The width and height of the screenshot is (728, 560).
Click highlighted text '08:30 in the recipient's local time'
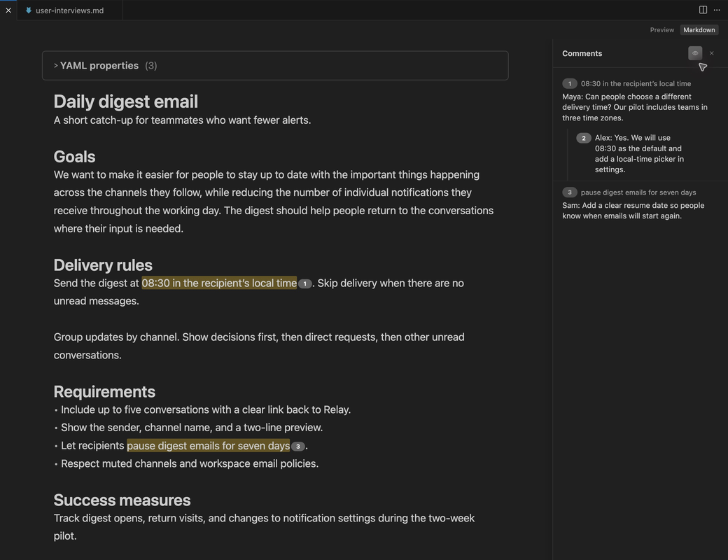(x=219, y=283)
